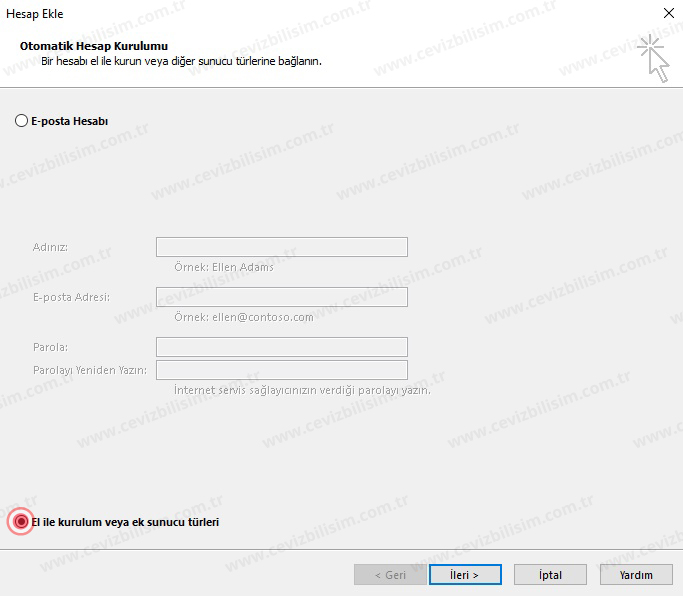Image resolution: width=683 pixels, height=596 pixels.
Task: Click the wizard cursor icon in header
Action: 653,56
